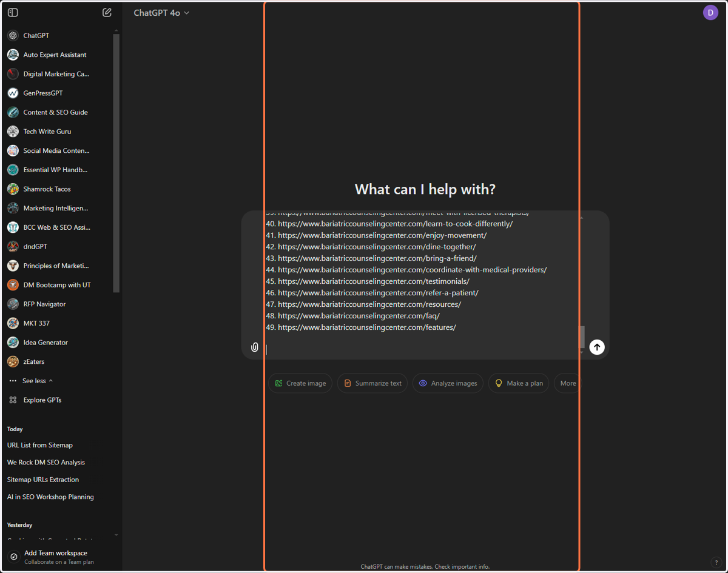Click the ChatGPT logo icon in the sidebar
The width and height of the screenshot is (728, 573).
[x=13, y=36]
